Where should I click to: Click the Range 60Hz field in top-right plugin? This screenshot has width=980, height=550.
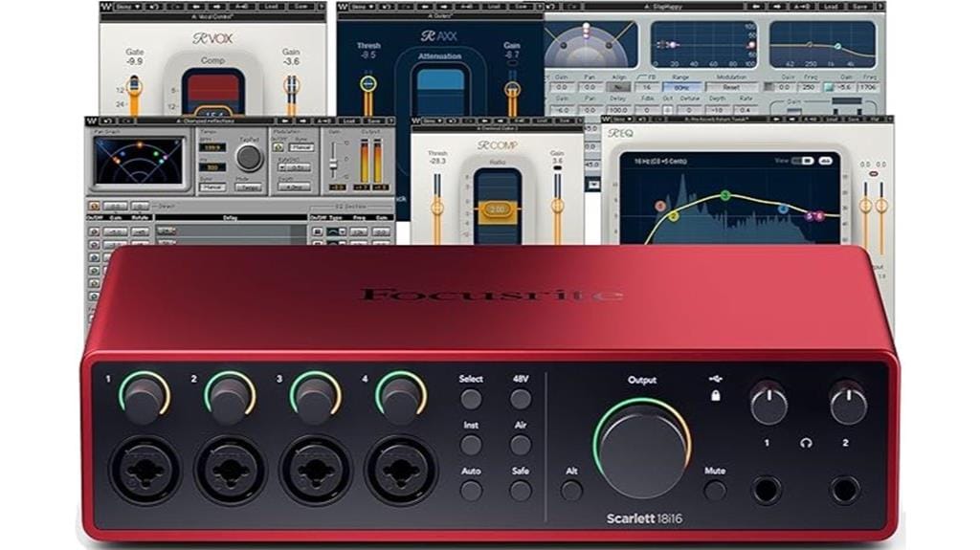(681, 87)
